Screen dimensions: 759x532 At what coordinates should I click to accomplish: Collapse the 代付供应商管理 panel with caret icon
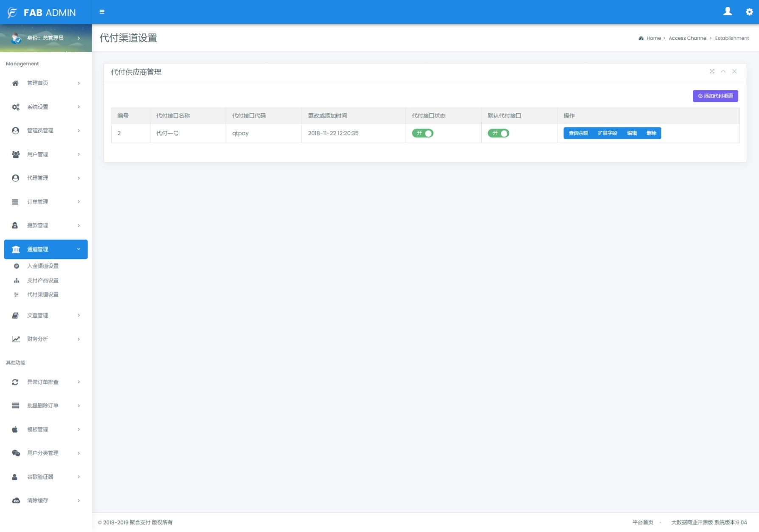tap(723, 71)
